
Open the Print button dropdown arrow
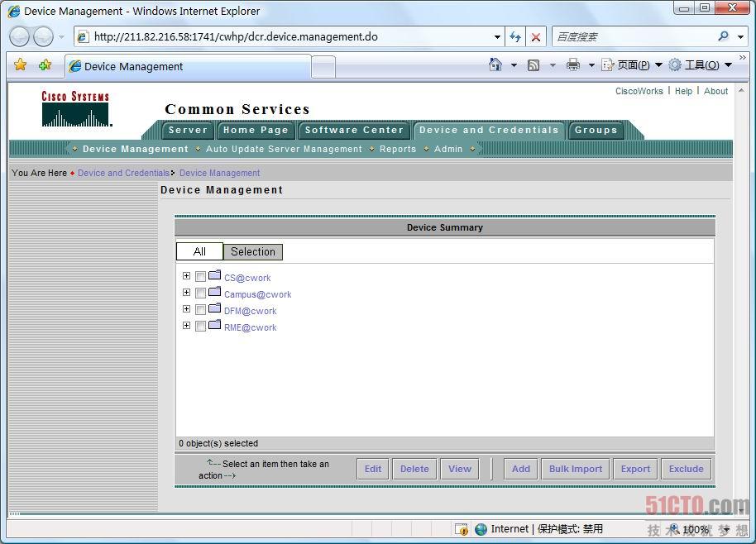click(591, 65)
